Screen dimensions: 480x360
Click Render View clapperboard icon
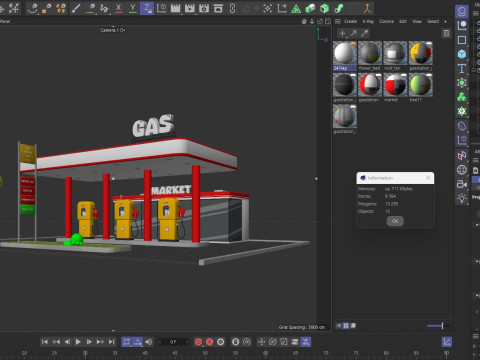point(175,8)
